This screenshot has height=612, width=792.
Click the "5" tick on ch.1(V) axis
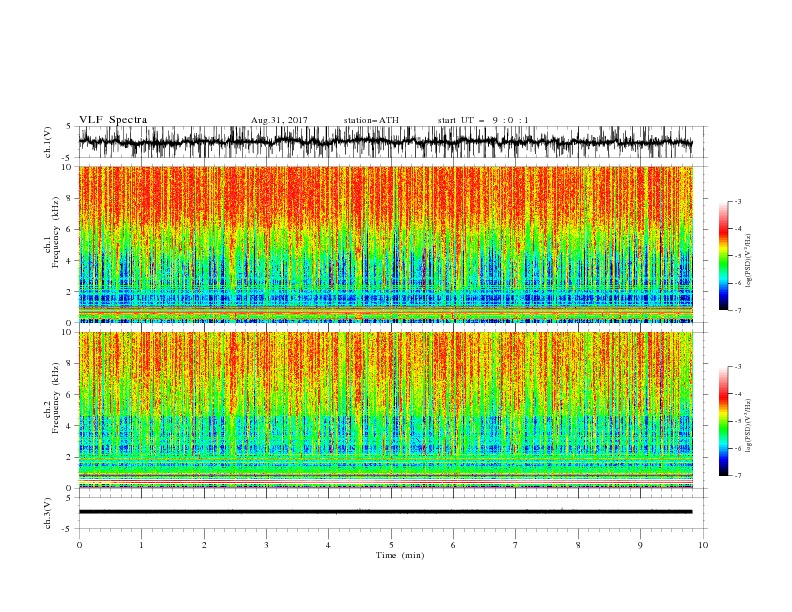[x=69, y=126]
